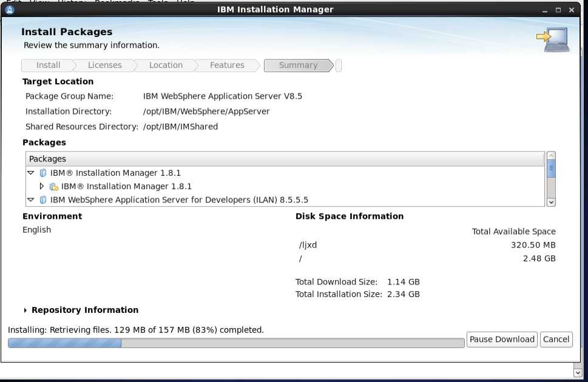Go to the Install wizard step
Screen dimensions: 588x382
pos(48,65)
